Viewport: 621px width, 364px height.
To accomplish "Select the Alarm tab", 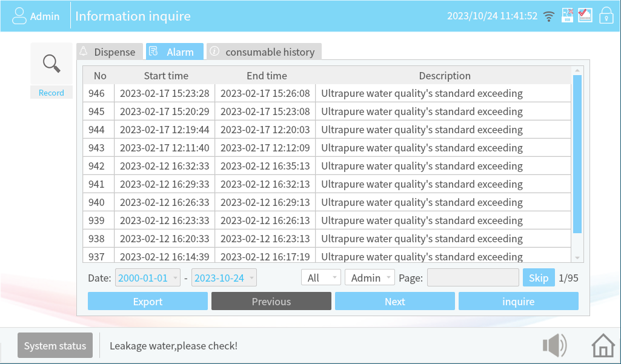I will (174, 51).
